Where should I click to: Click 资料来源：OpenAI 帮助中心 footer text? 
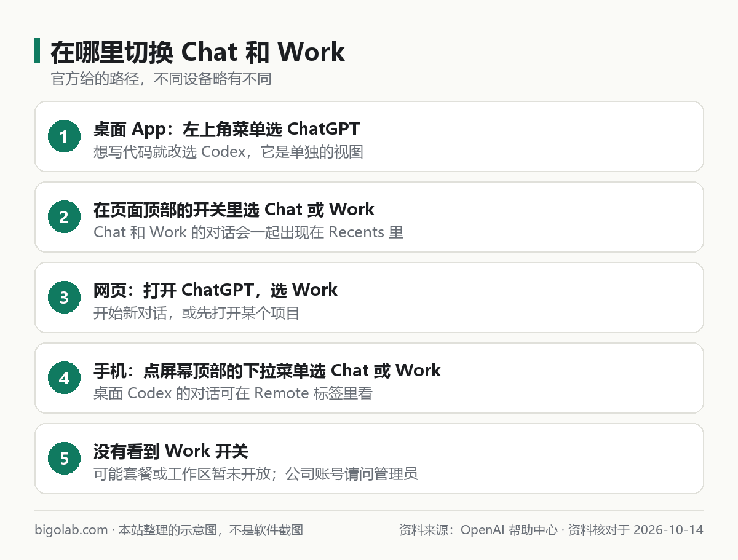[478, 530]
